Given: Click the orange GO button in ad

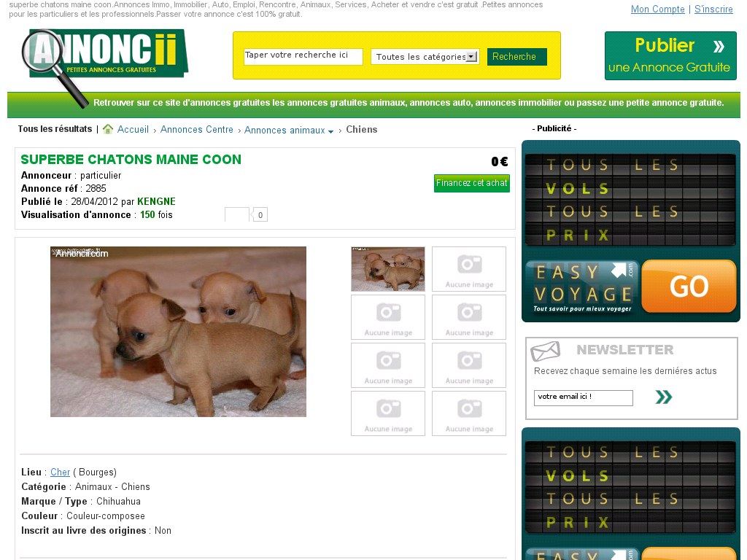Looking at the screenshot, I should tap(689, 286).
